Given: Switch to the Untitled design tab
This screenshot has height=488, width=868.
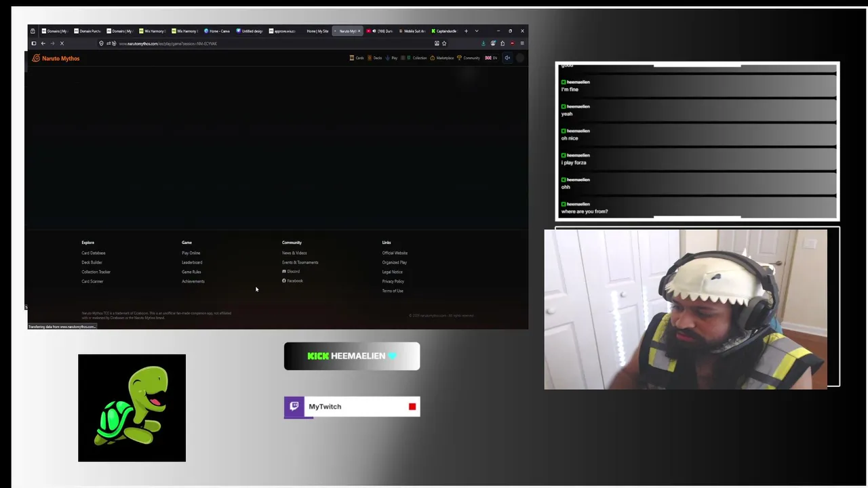Looking at the screenshot, I should pyautogui.click(x=250, y=31).
